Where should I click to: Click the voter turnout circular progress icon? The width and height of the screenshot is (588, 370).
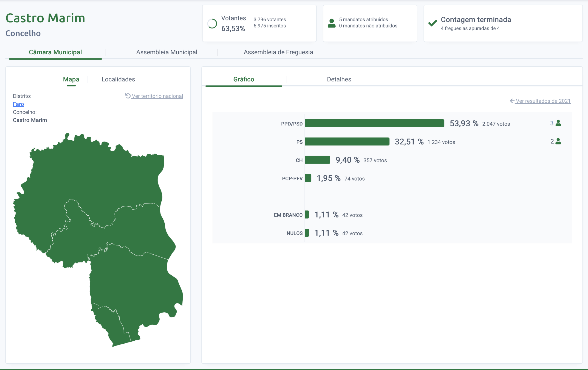tap(212, 24)
